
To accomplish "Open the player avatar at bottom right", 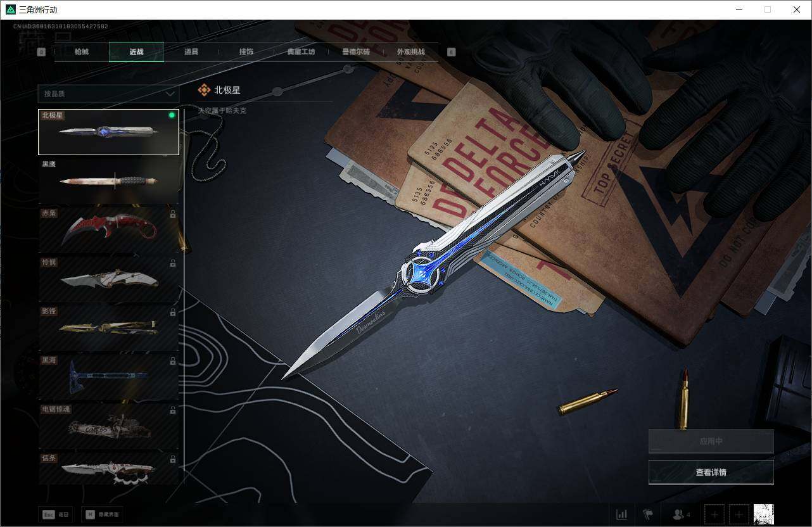I will coord(764,514).
